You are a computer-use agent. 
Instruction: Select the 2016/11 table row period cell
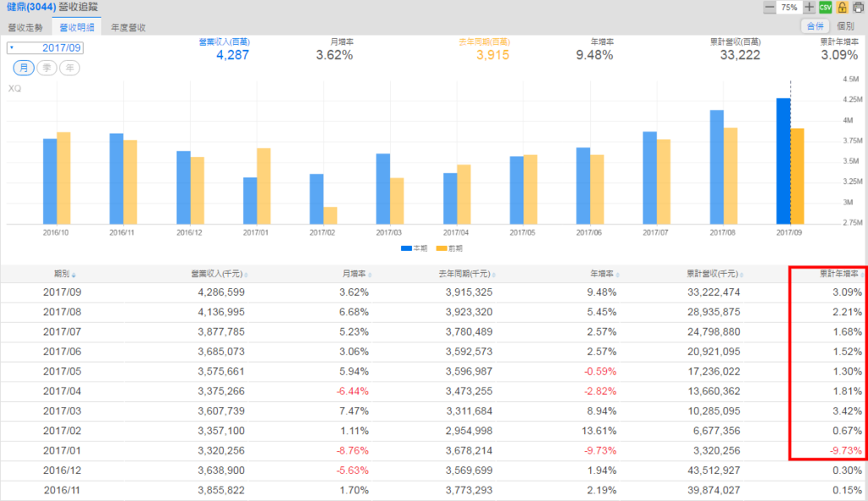click(x=62, y=491)
